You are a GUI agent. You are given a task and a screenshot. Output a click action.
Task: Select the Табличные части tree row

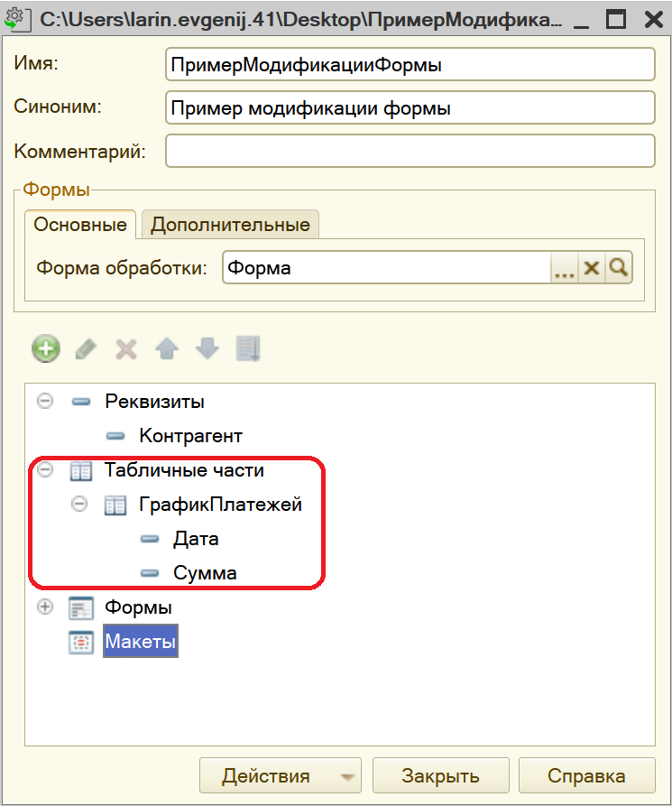[184, 470]
